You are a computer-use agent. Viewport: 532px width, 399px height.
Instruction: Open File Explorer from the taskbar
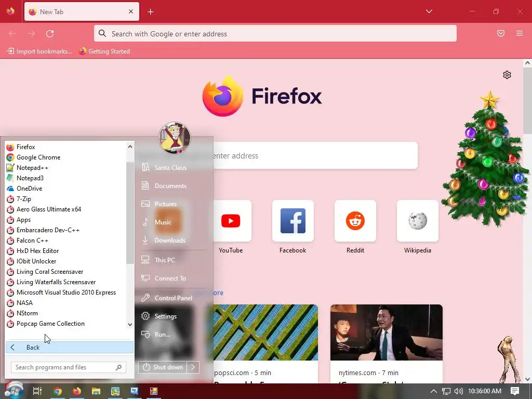point(96,391)
